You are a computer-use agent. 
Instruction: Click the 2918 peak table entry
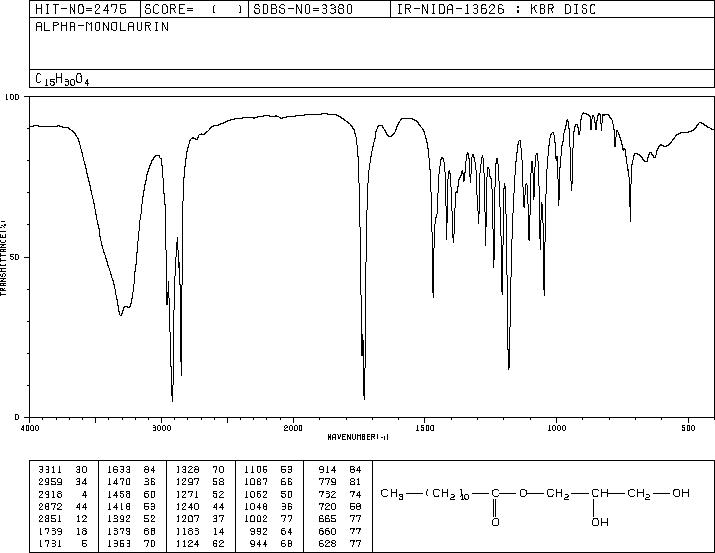tap(62, 494)
